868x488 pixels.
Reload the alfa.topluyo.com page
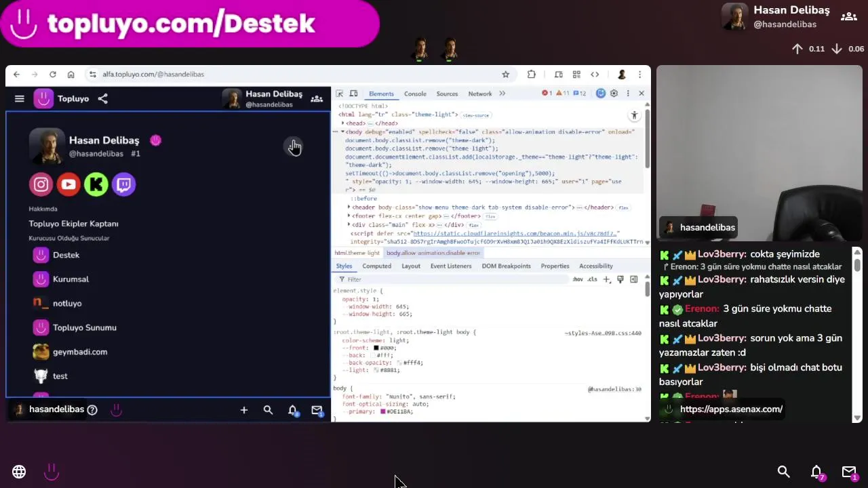[52, 75]
